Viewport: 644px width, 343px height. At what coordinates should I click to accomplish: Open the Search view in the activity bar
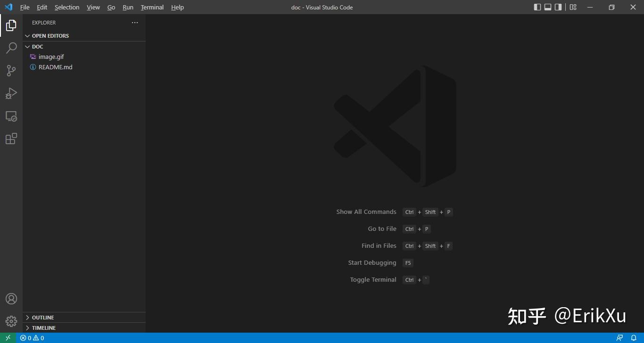(11, 48)
